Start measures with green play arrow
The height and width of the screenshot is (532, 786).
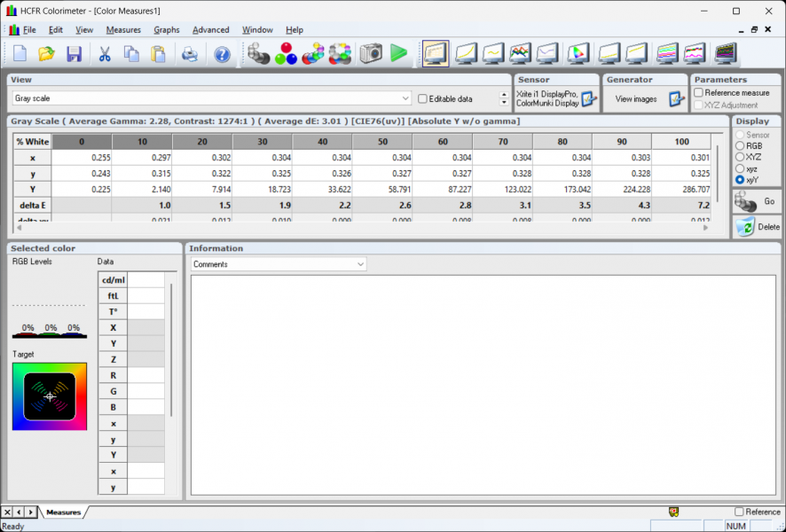pyautogui.click(x=398, y=54)
